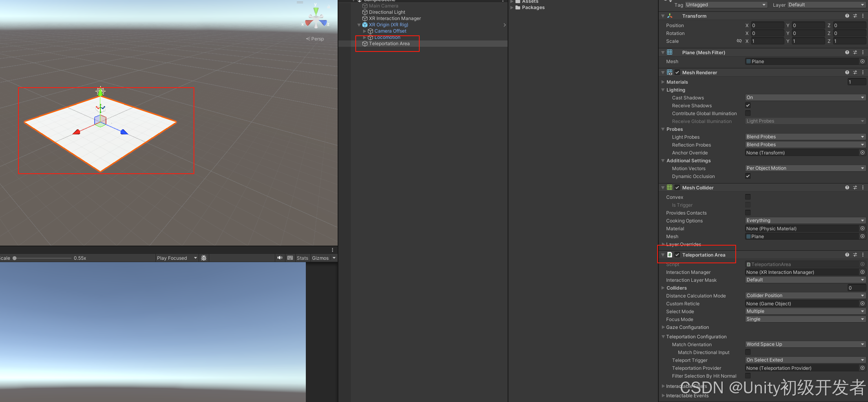The height and width of the screenshot is (402, 868).
Task: Open Distance Calculation Mode dropdown
Action: click(806, 296)
